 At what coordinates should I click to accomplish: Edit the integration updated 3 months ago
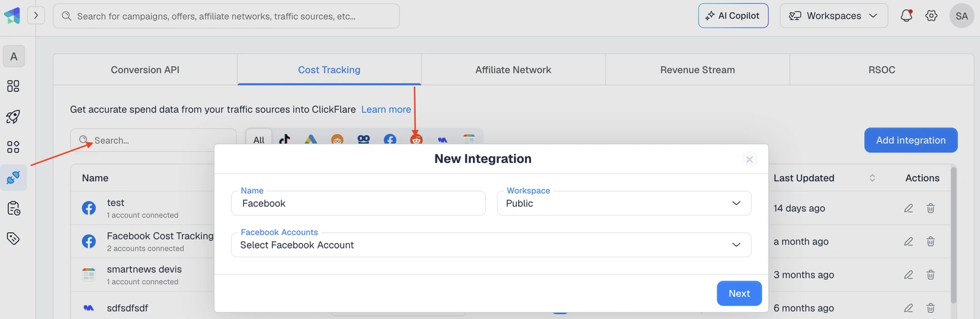908,275
